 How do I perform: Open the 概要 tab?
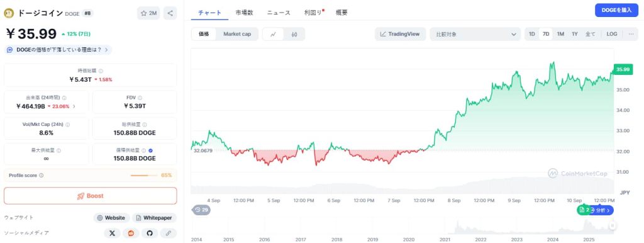point(341,13)
